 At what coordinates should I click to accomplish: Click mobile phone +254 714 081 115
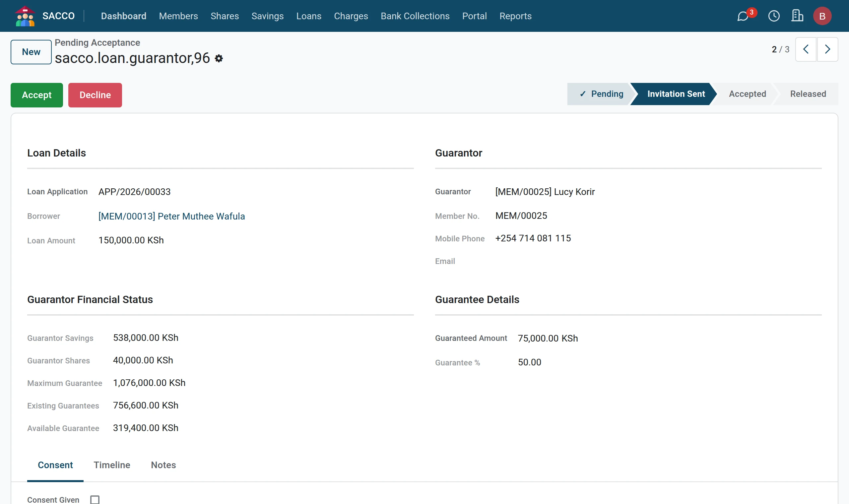click(533, 238)
